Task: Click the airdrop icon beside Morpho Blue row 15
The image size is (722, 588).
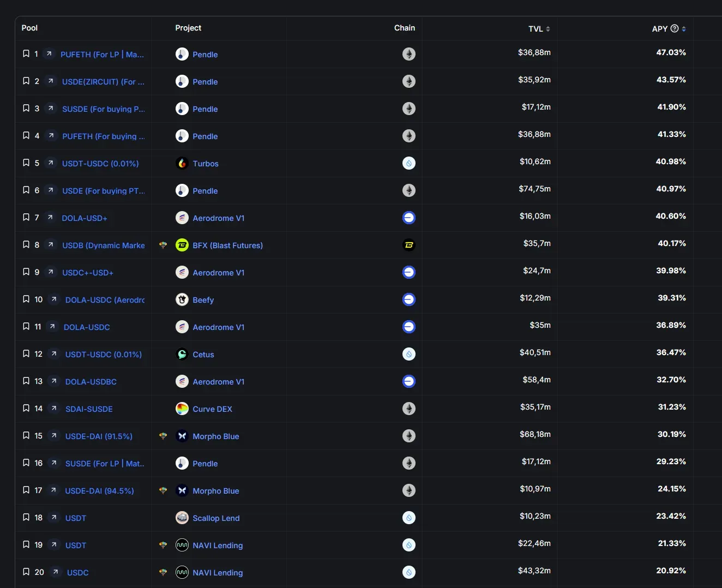Action: (x=163, y=436)
